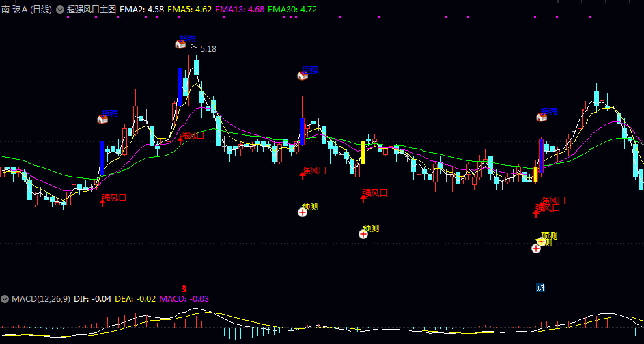The width and height of the screenshot is (644, 344).
Task: Click the MACD(12,26,9) indicator label
Action: pos(41,299)
